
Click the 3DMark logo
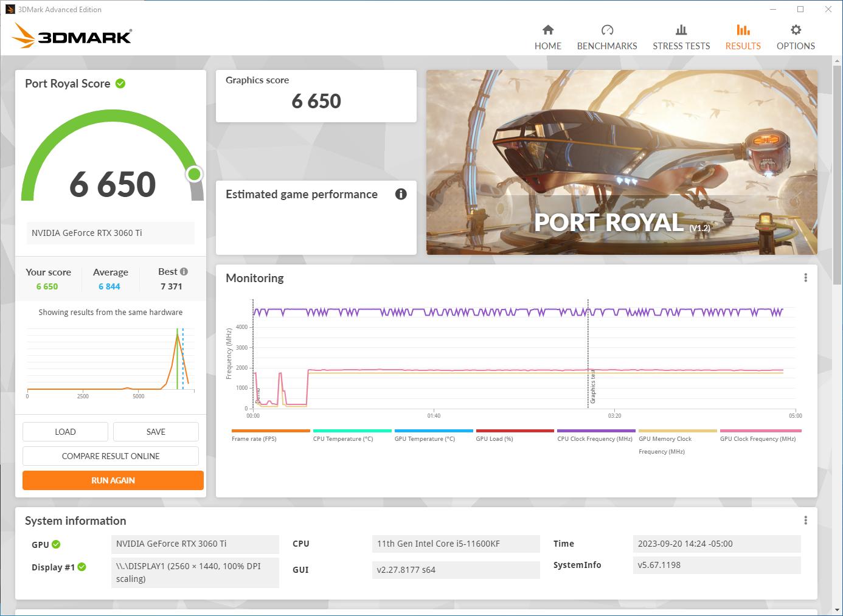point(72,36)
